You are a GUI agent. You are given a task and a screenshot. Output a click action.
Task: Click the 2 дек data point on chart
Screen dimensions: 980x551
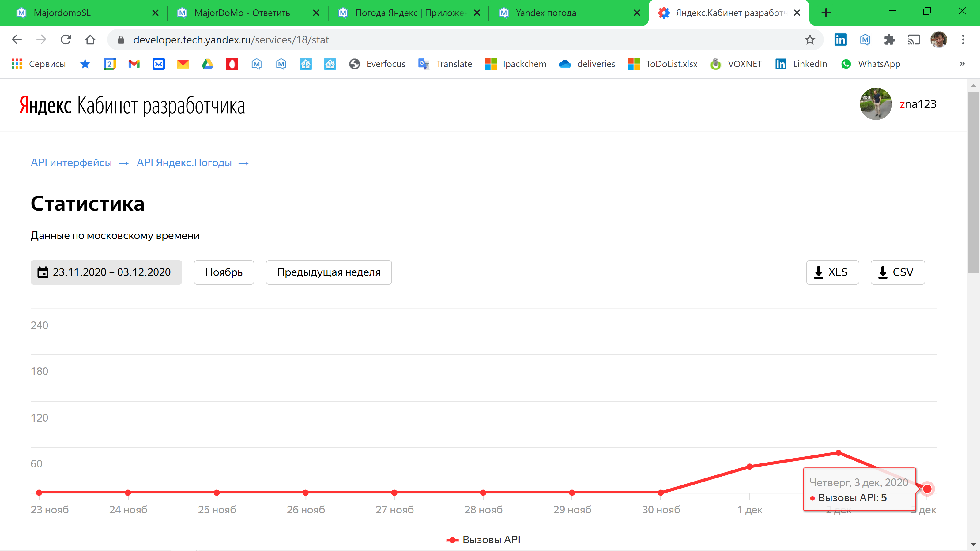pyautogui.click(x=838, y=452)
